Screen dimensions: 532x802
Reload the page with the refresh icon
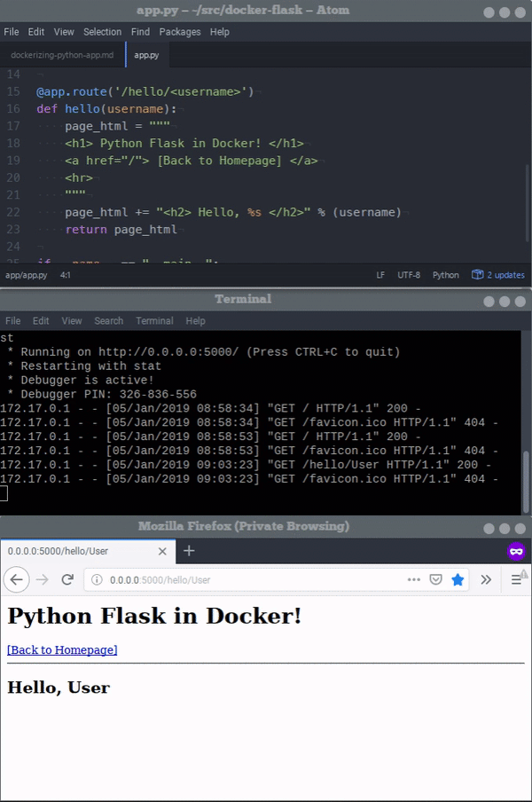67,579
